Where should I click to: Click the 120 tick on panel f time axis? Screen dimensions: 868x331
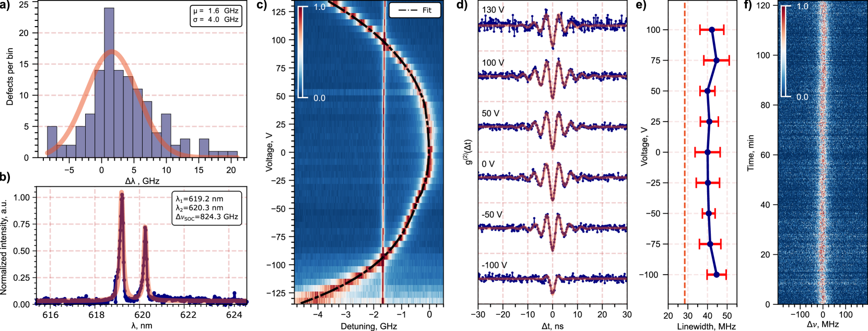[765, 5]
